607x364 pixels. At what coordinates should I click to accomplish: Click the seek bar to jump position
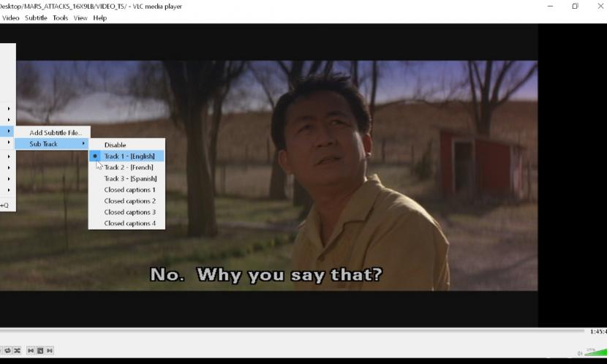tap(292, 331)
